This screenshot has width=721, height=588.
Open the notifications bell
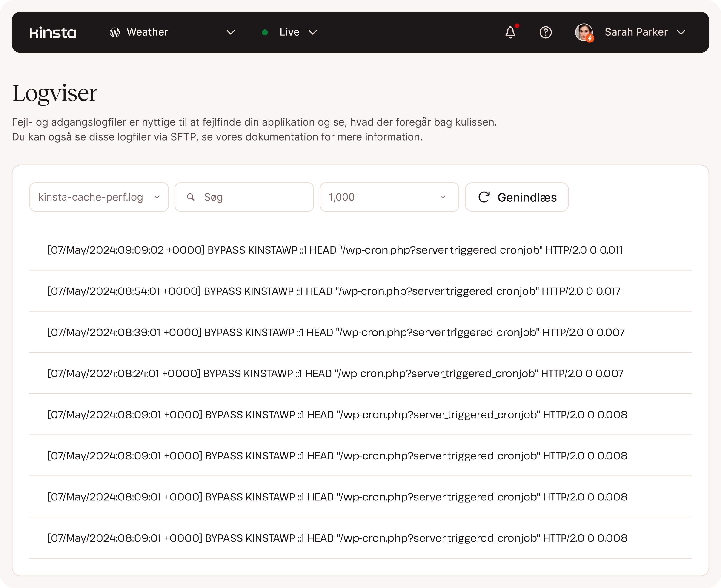click(x=510, y=33)
